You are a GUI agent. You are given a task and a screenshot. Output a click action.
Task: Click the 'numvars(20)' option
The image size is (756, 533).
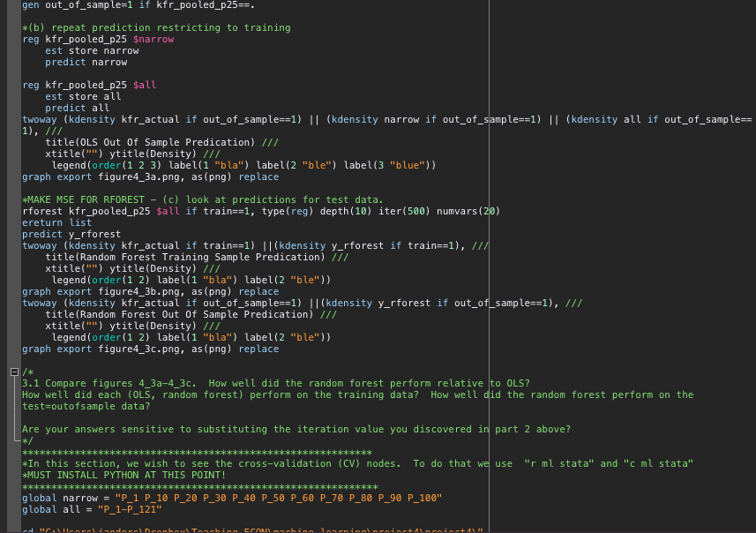(x=468, y=211)
